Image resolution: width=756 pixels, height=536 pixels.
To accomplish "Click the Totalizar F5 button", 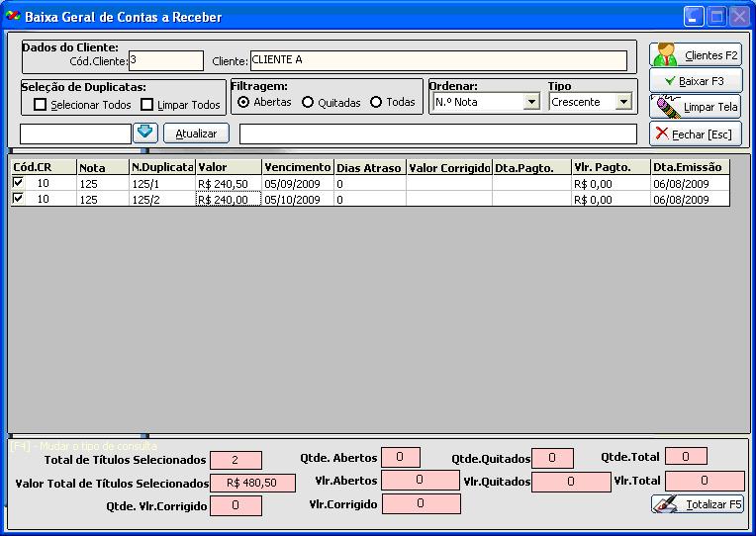I will pos(698,504).
